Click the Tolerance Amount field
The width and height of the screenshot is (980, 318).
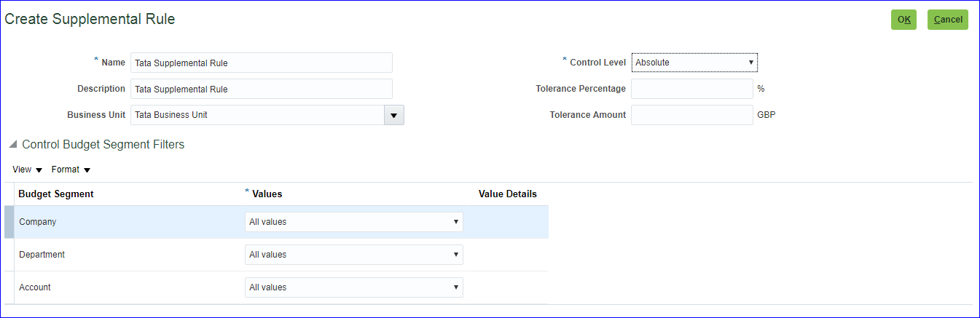click(691, 115)
